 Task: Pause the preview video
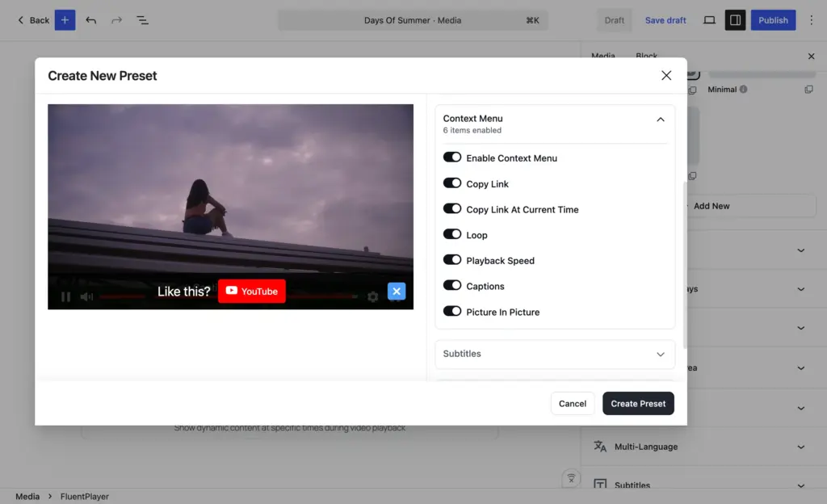point(66,296)
